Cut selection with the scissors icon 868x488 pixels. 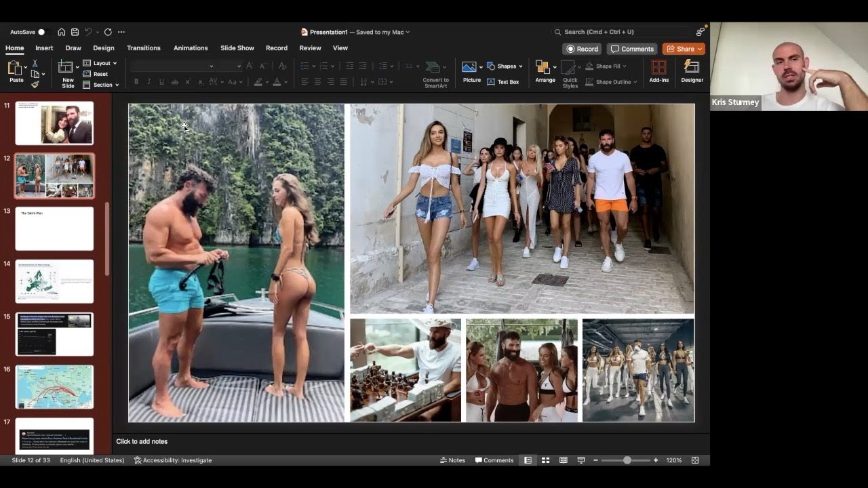tap(35, 63)
